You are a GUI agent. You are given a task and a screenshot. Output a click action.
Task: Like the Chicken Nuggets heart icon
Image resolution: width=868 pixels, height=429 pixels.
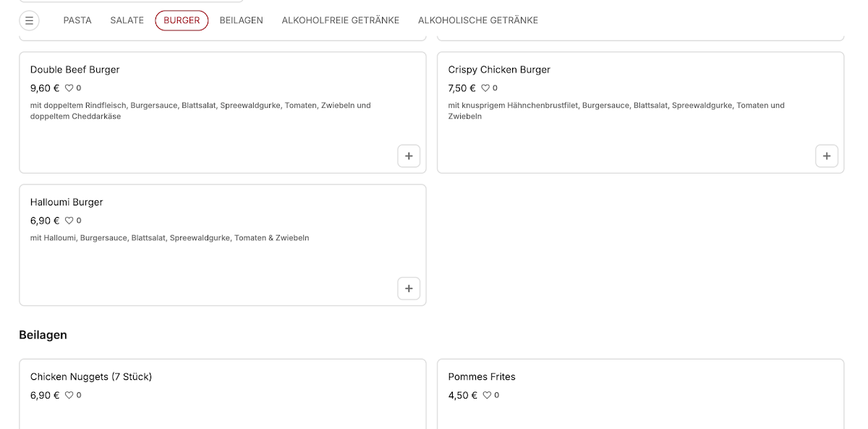(x=69, y=395)
